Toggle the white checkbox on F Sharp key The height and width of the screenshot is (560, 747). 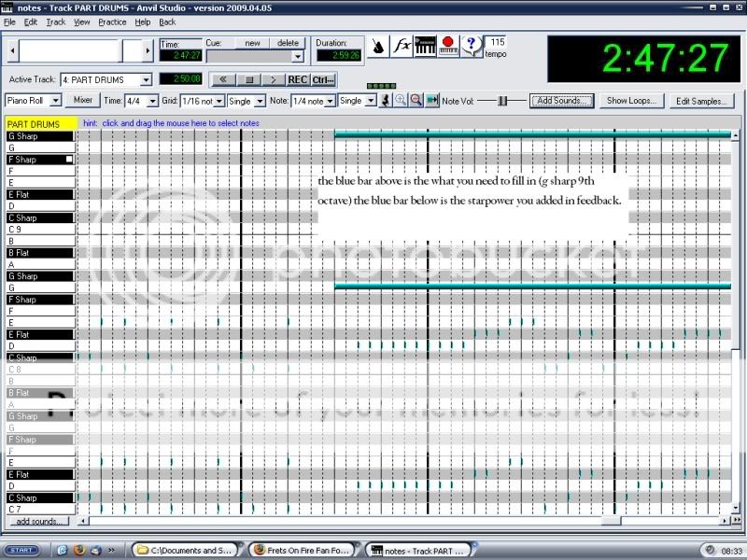point(69,160)
